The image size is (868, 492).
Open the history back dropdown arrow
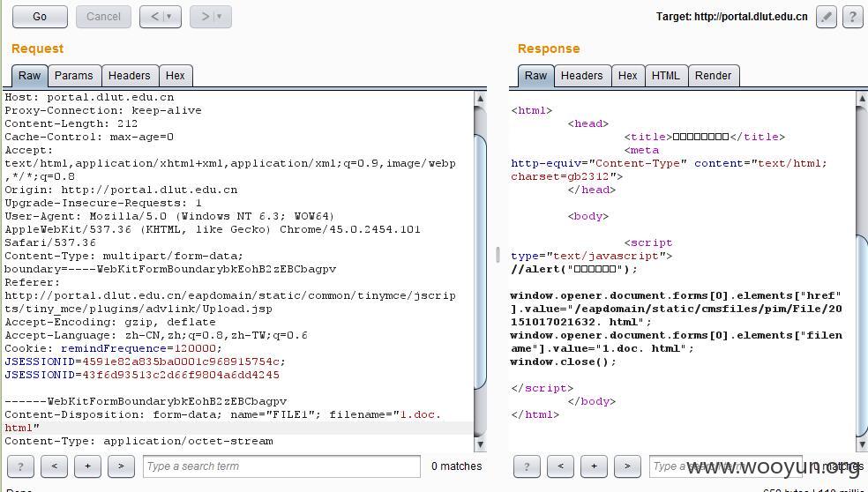[168, 17]
